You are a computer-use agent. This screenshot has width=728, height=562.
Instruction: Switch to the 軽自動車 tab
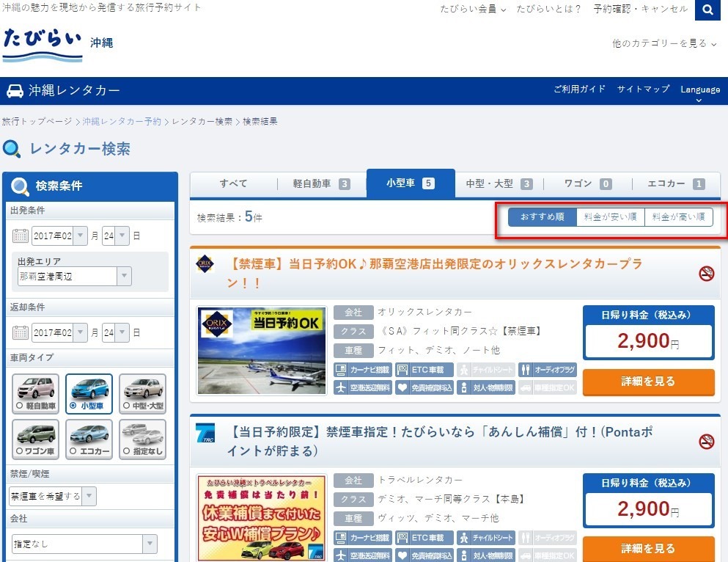click(x=321, y=183)
